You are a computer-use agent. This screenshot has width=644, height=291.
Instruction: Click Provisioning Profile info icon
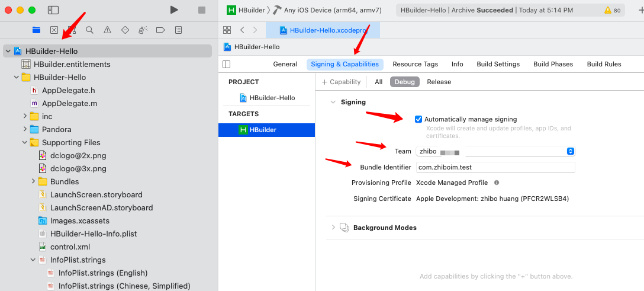[x=496, y=183]
